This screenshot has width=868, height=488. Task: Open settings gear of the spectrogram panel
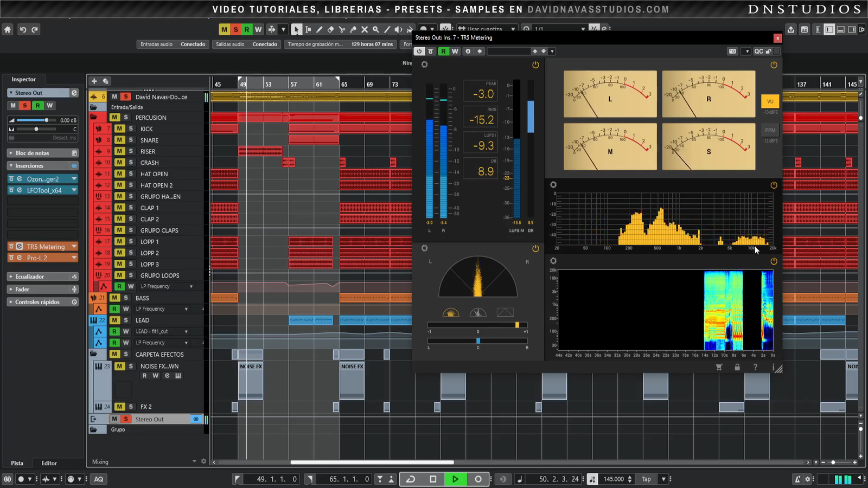click(x=553, y=261)
